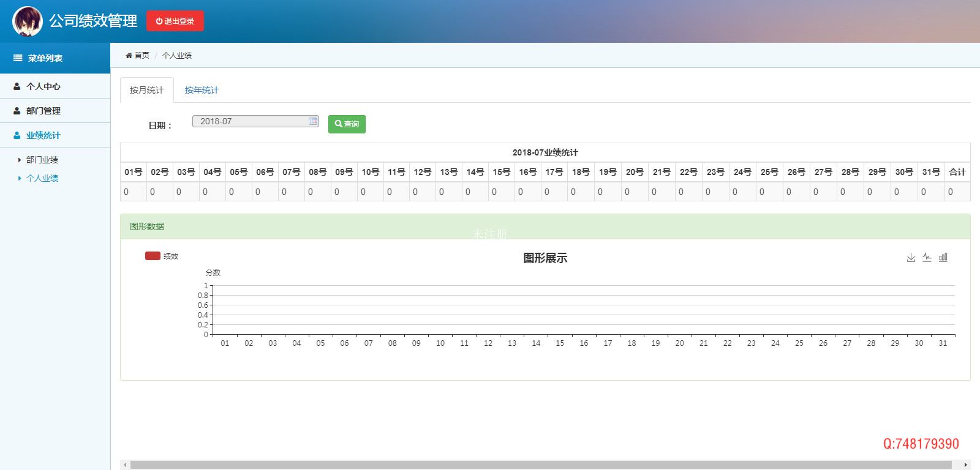
Task: Download the chart as an image
Action: pos(911,257)
